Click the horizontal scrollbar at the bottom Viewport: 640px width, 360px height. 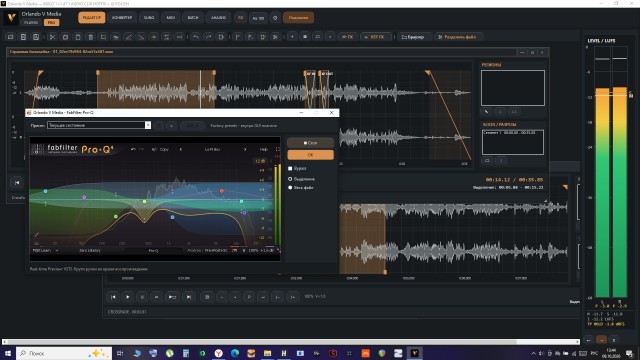coord(291,342)
